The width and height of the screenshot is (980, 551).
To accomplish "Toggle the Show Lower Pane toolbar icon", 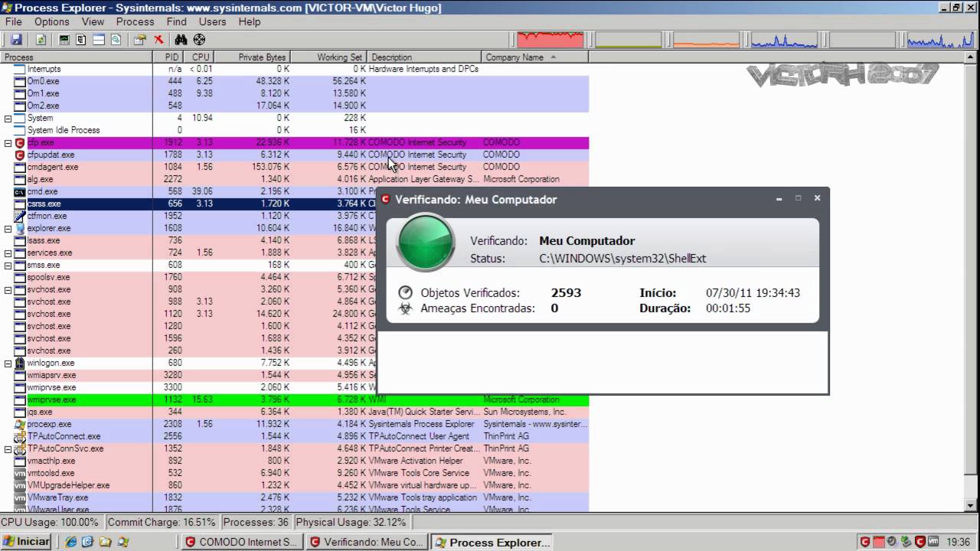I will (99, 39).
